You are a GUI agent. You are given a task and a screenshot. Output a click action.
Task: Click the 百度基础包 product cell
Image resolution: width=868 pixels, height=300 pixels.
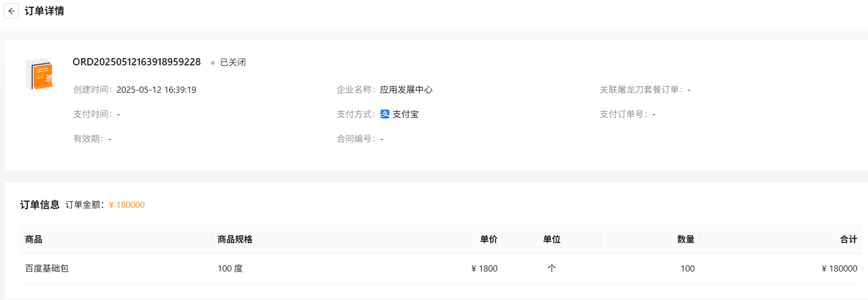pos(47,269)
